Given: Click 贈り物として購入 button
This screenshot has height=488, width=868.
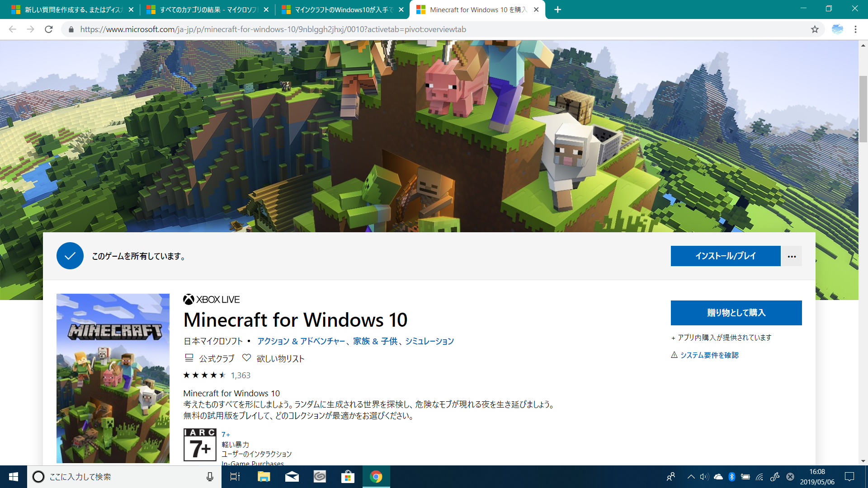Looking at the screenshot, I should [736, 313].
